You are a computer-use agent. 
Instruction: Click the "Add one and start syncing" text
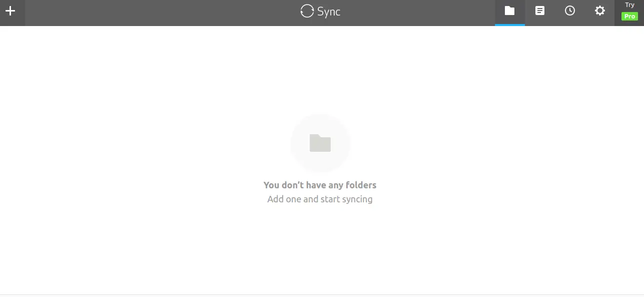[320, 199]
